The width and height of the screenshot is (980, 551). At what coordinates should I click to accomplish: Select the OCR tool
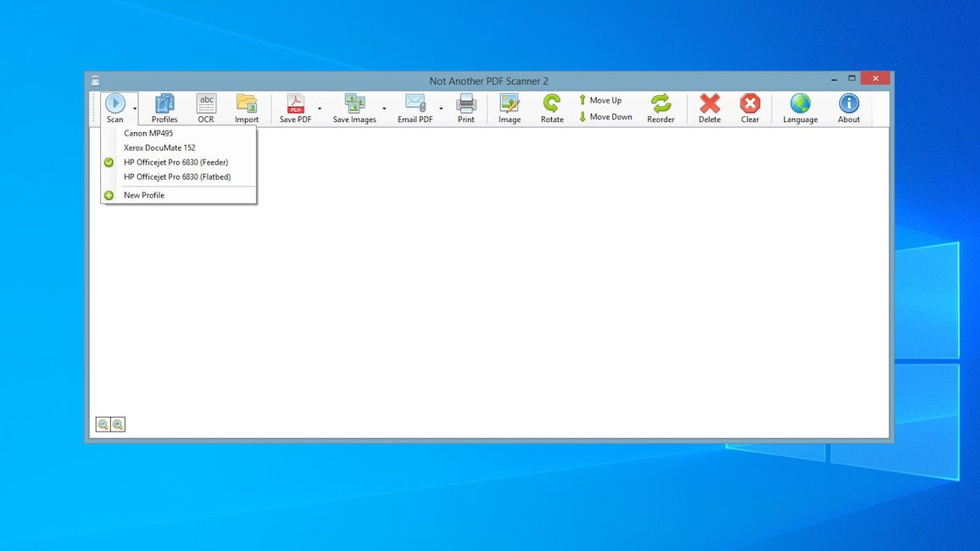click(206, 108)
